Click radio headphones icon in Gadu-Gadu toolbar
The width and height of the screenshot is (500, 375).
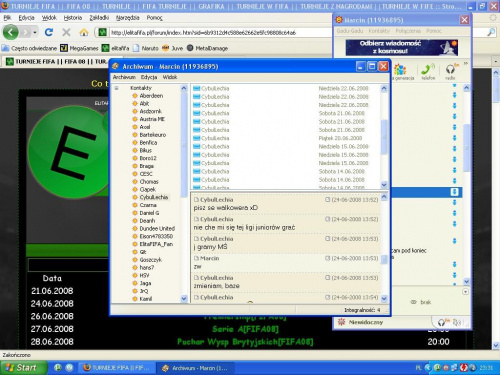click(450, 72)
